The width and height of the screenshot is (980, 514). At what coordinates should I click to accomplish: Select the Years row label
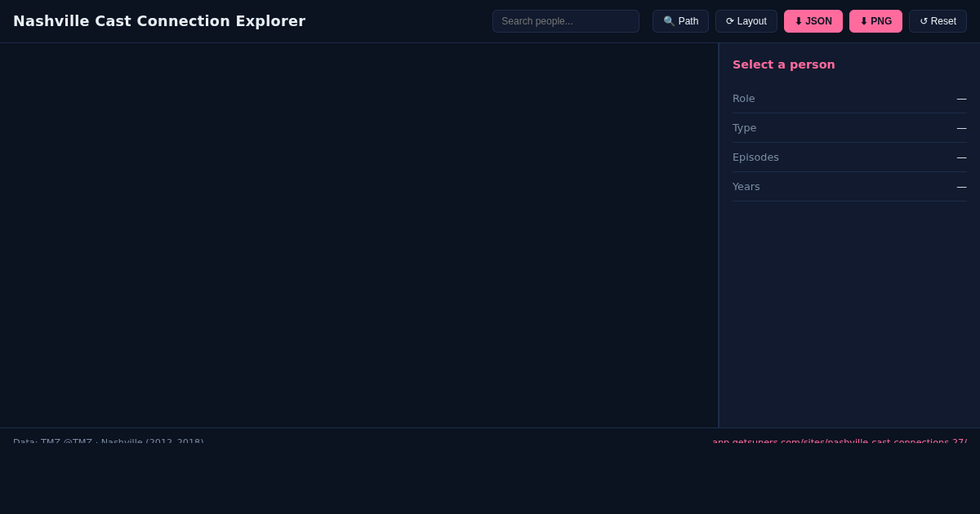click(746, 187)
